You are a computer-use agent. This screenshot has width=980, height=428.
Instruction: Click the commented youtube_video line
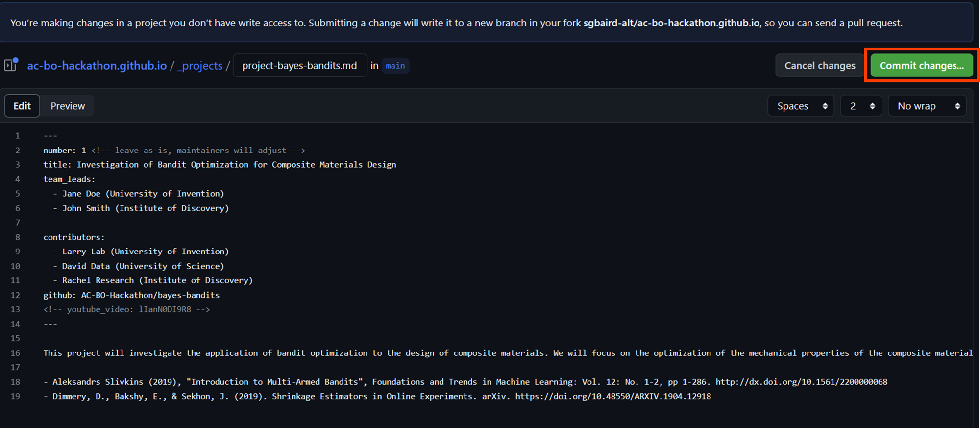(x=126, y=309)
